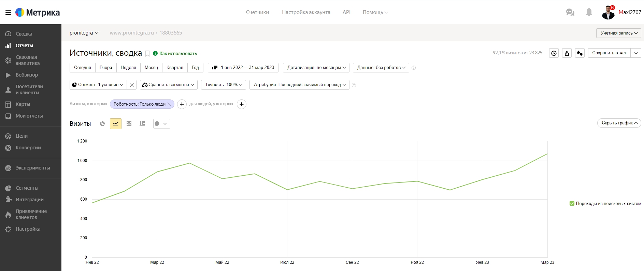Image resolution: width=644 pixels, height=271 pixels.
Task: Open the Данные: без роботов dropdown
Action: pos(381,68)
